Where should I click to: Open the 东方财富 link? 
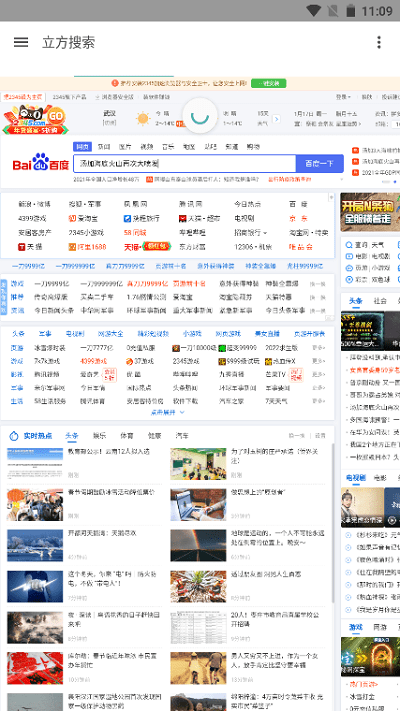pos(192,247)
